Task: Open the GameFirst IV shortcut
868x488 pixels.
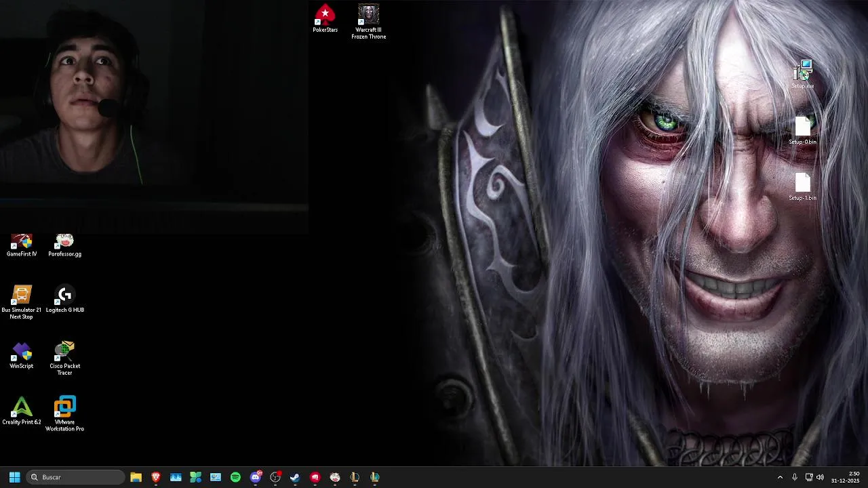Action: (22, 245)
